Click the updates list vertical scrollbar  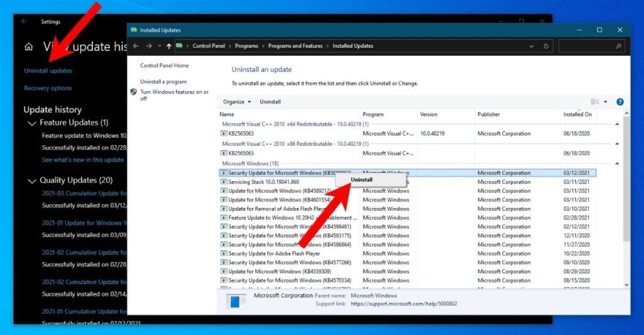(x=626, y=180)
